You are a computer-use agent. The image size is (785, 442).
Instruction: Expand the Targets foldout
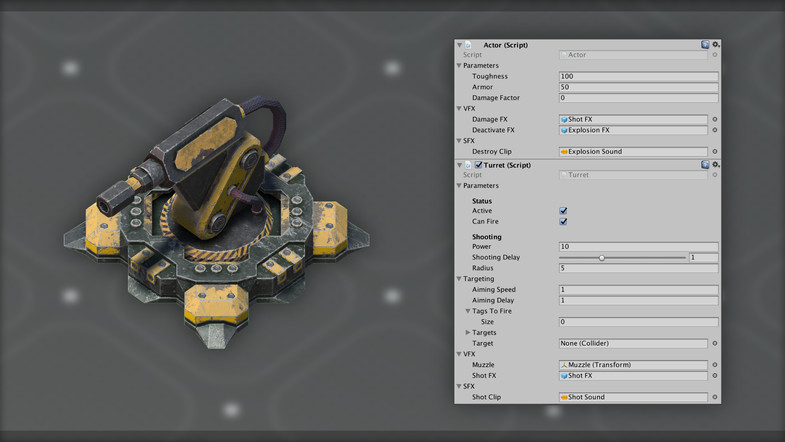[468, 332]
